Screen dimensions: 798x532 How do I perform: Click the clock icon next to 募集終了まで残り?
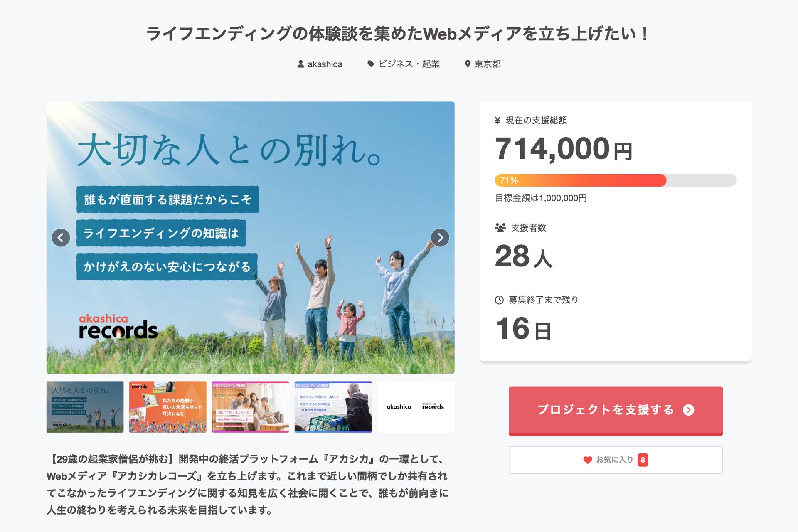pos(499,300)
